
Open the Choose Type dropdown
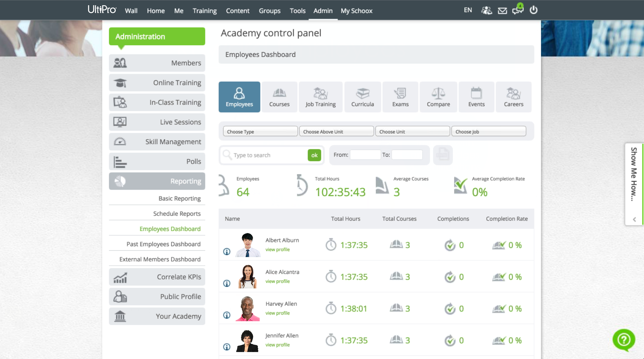tap(260, 131)
